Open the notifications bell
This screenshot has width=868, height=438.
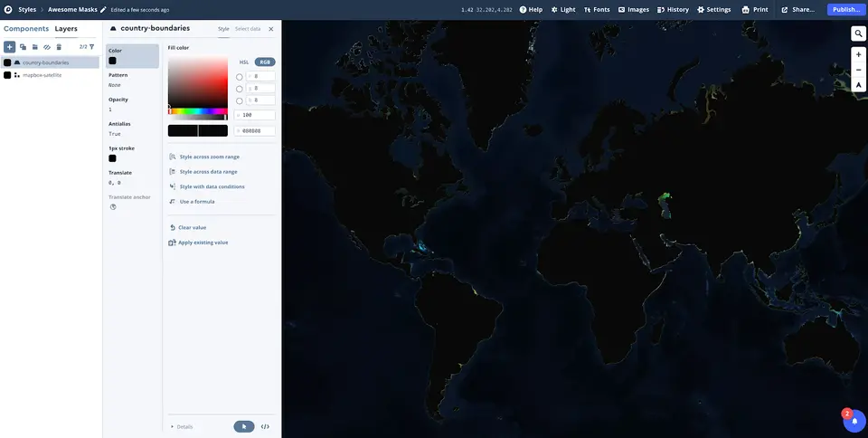854,422
